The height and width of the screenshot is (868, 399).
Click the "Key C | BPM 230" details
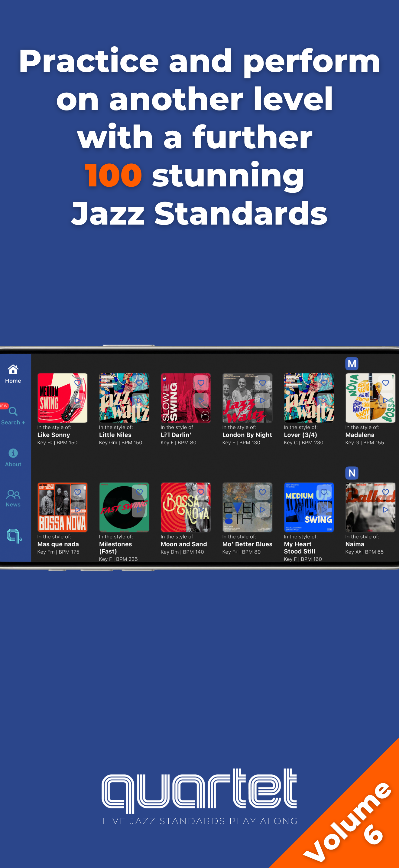303,442
